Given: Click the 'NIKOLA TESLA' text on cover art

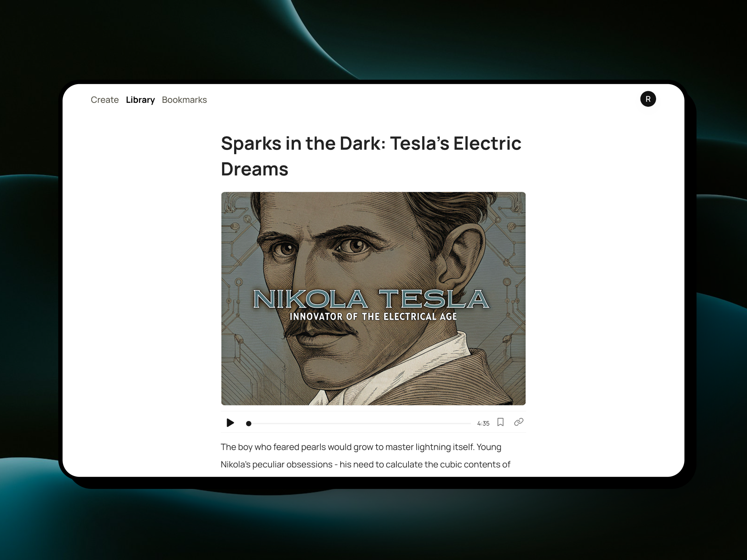Looking at the screenshot, I should coord(372,299).
